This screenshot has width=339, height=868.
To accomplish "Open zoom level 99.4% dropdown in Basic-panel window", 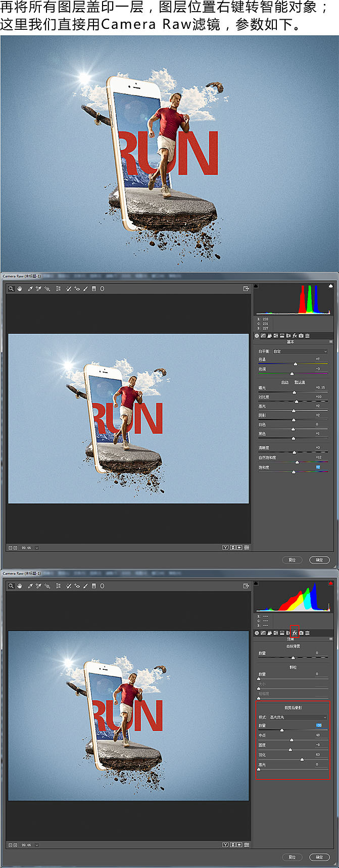I will [37, 547].
